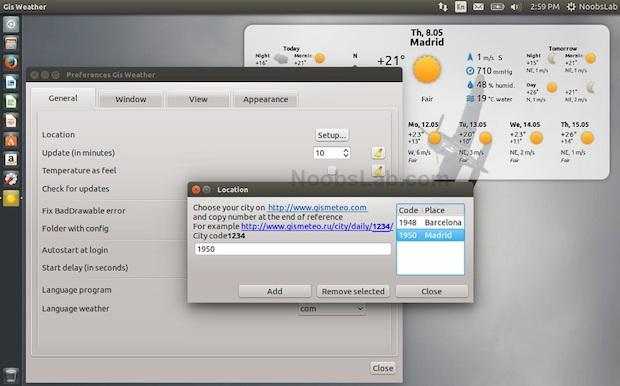Open LibreOffice Writer from the launcher
The image size is (620, 386).
(x=11, y=82)
